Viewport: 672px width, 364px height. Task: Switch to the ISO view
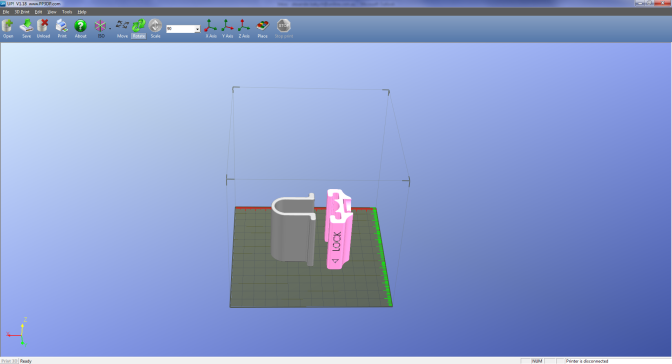[x=100, y=28]
